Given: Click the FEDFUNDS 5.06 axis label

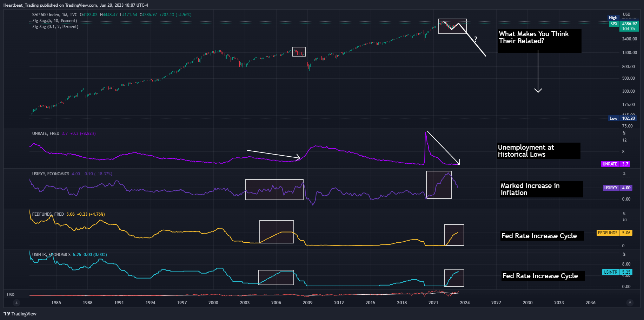Looking at the screenshot, I should tap(615, 233).
